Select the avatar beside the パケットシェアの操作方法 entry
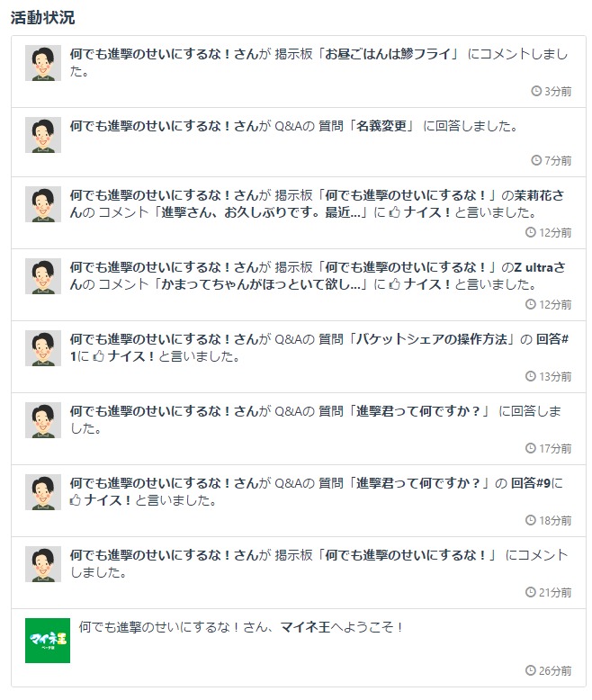Screen dimensions: 592x700 coord(42,347)
